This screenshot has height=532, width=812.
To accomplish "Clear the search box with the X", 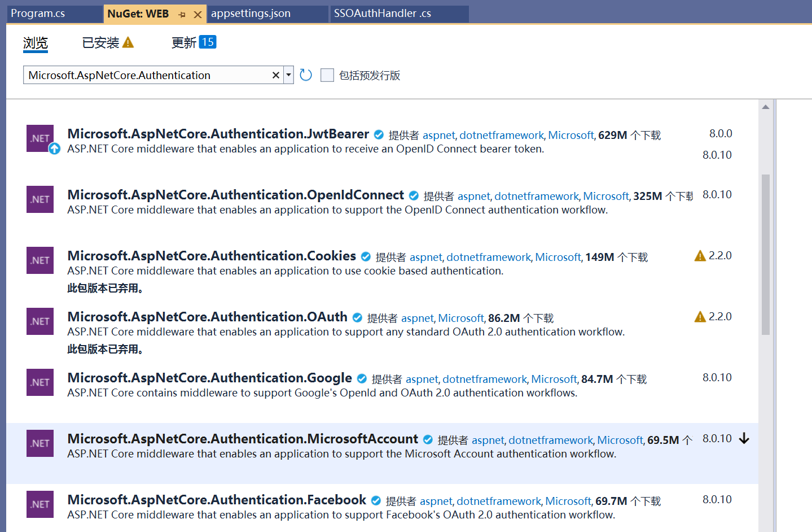I will click(x=276, y=75).
